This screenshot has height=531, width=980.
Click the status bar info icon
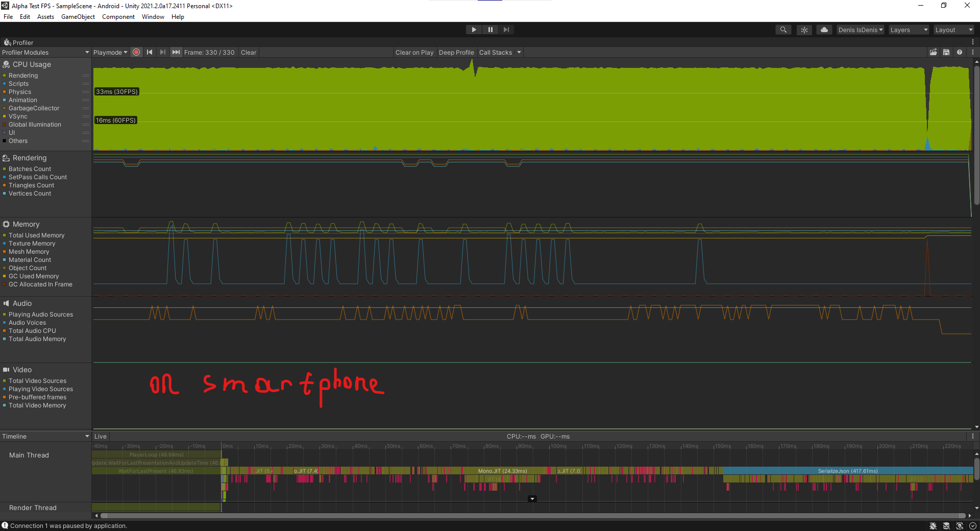click(x=5, y=525)
